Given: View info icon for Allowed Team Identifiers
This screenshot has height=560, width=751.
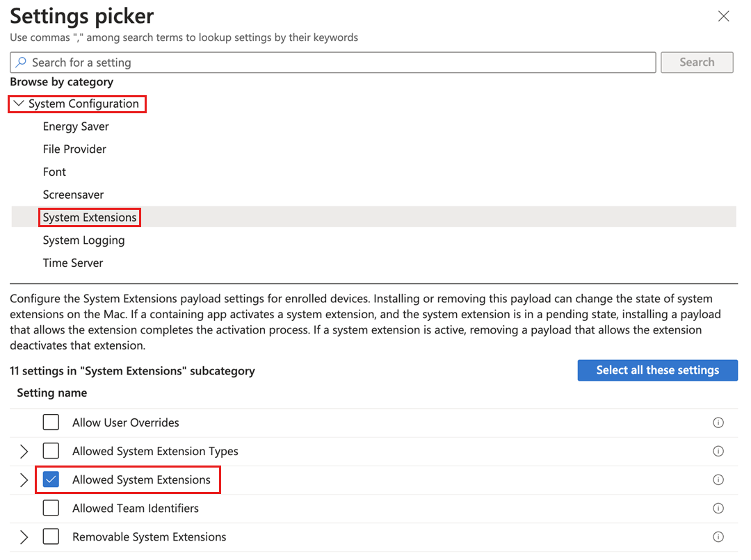Looking at the screenshot, I should tap(718, 508).
